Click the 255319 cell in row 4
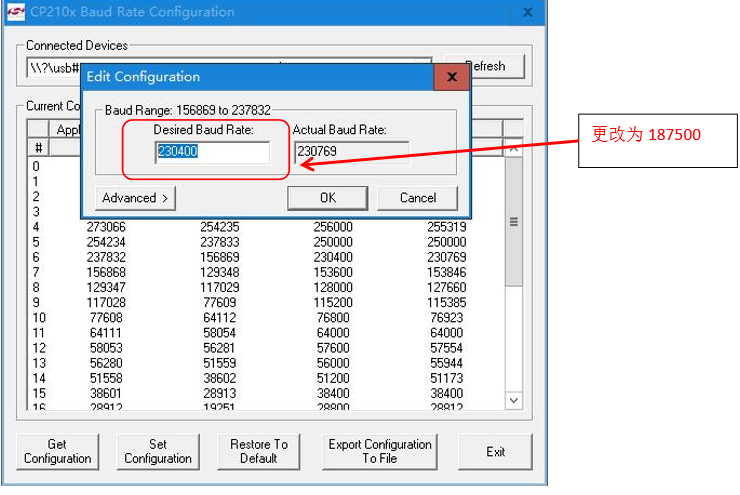Image resolution: width=740 pixels, height=495 pixels. pos(447,227)
